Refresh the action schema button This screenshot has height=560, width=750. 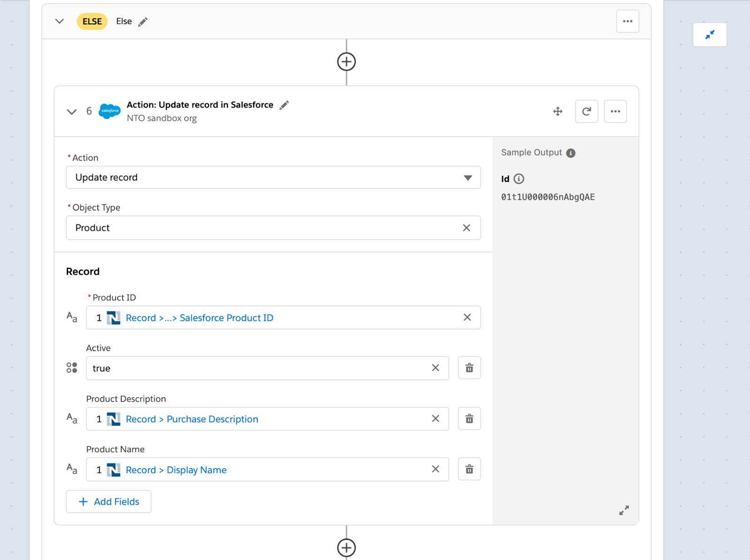click(586, 112)
